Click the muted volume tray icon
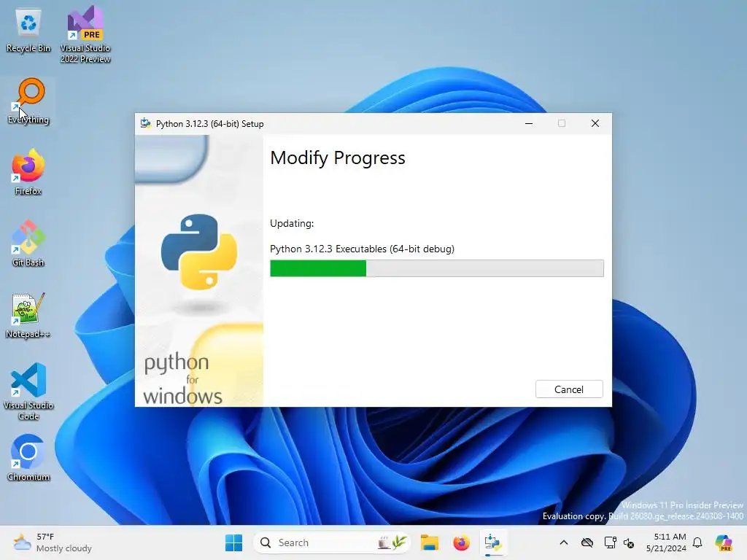747x560 pixels. click(629, 542)
